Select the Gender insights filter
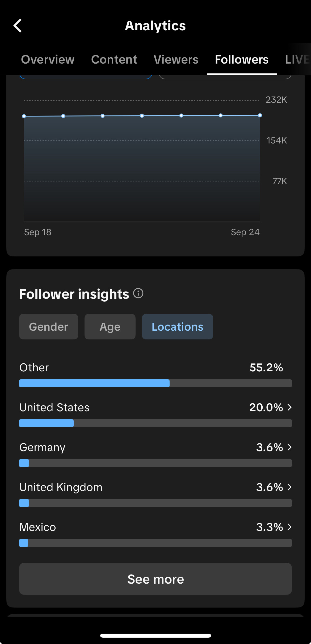The width and height of the screenshot is (311, 644). click(49, 327)
